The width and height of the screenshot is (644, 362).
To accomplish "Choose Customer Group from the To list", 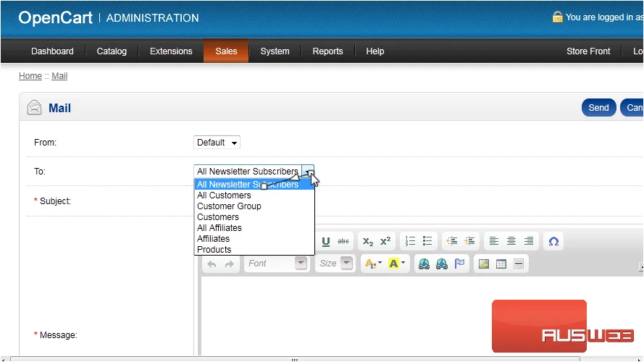I will [x=229, y=206].
